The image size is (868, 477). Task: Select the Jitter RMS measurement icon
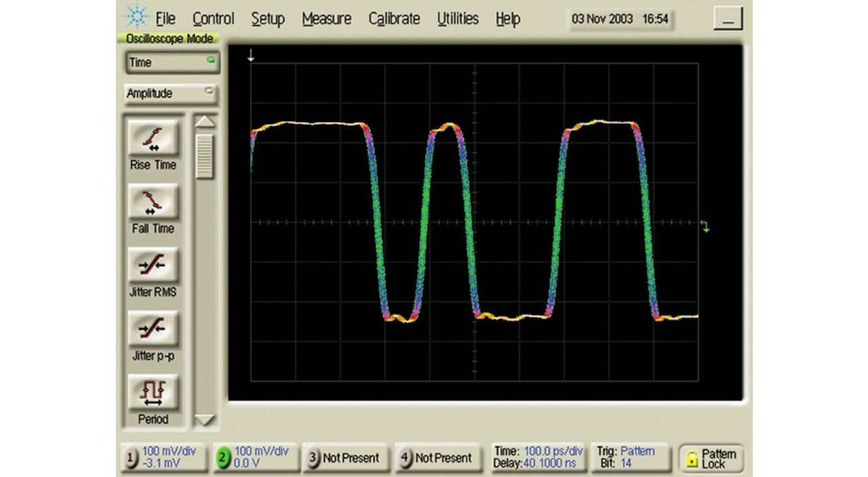click(x=153, y=266)
